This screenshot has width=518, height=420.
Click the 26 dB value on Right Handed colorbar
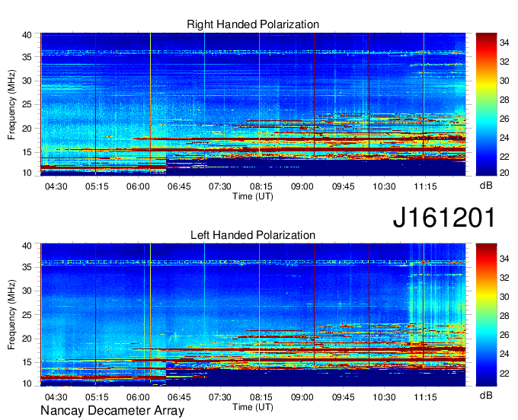point(504,119)
